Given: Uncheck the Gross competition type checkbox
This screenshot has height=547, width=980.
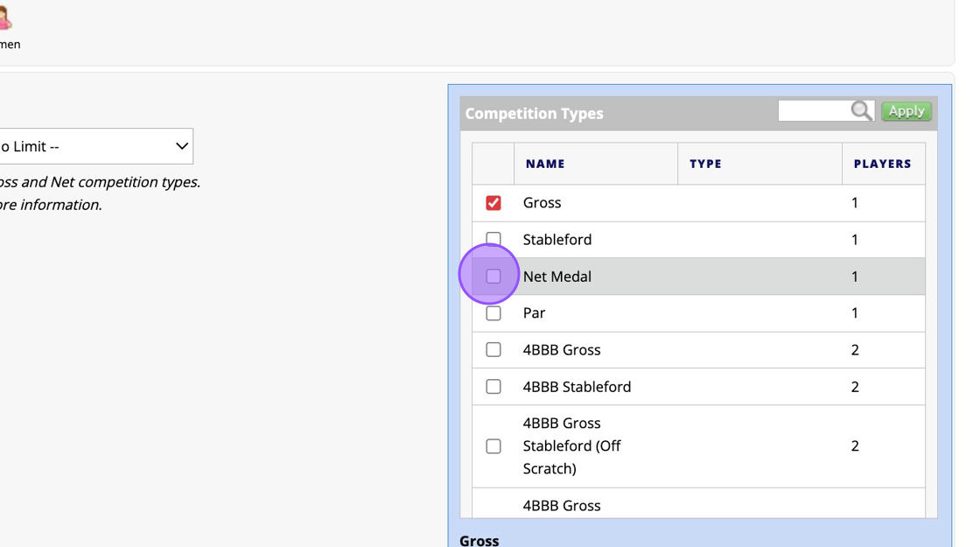Looking at the screenshot, I should point(493,203).
